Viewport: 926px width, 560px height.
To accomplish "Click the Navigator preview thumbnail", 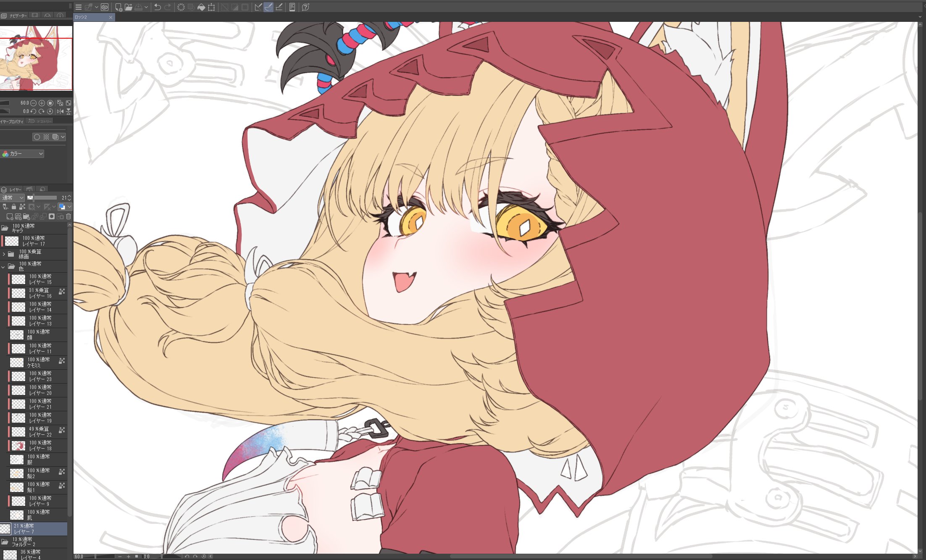I will pyautogui.click(x=36, y=58).
